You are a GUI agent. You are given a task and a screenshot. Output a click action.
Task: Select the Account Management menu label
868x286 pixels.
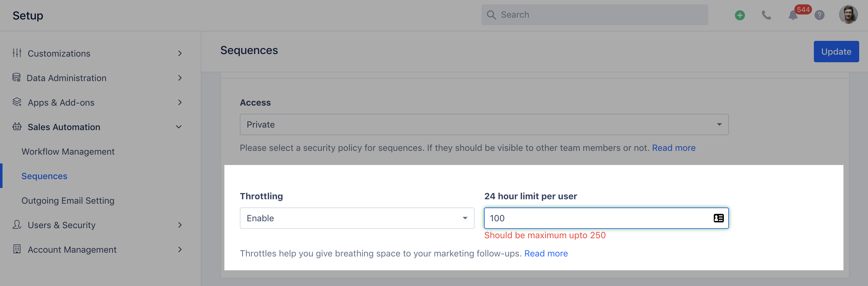[x=72, y=250]
